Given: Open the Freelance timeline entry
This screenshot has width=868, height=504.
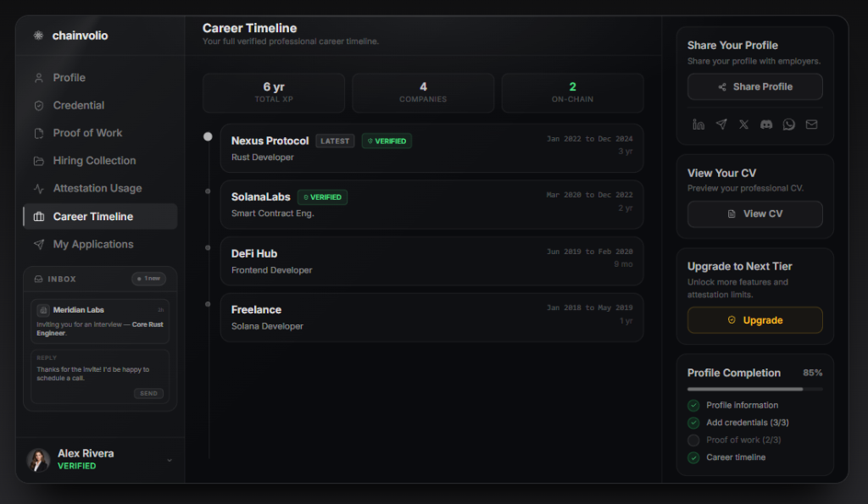Looking at the screenshot, I should (431, 318).
